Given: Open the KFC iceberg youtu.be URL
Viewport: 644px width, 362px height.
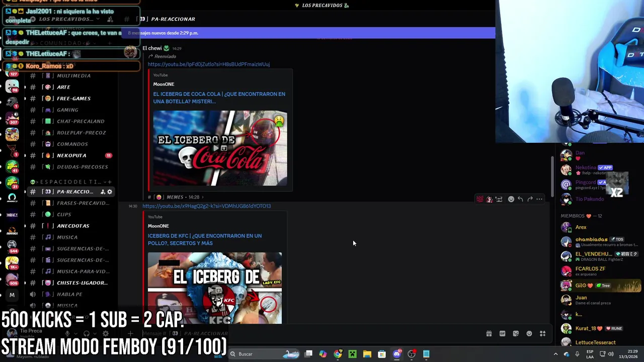Looking at the screenshot, I should coord(206,206).
